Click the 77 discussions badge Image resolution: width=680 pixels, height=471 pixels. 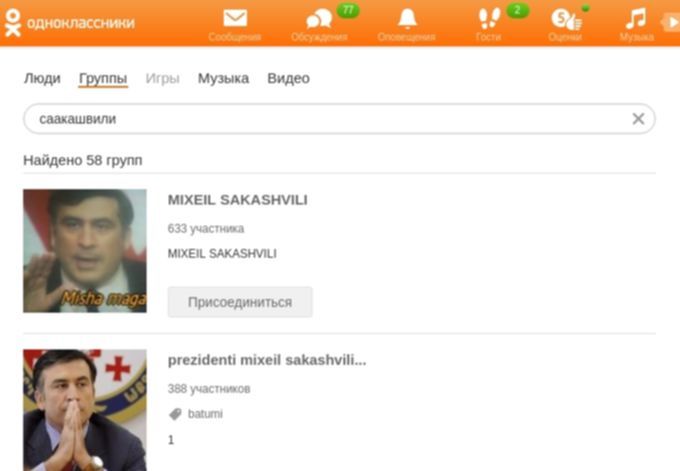[348, 10]
